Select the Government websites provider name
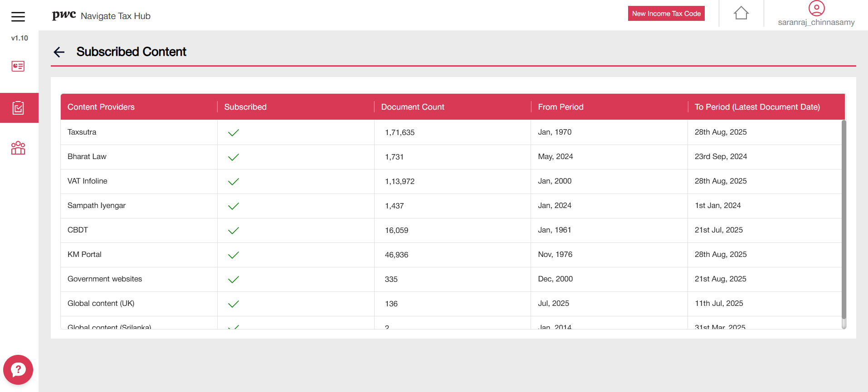The height and width of the screenshot is (392, 868). click(x=105, y=279)
